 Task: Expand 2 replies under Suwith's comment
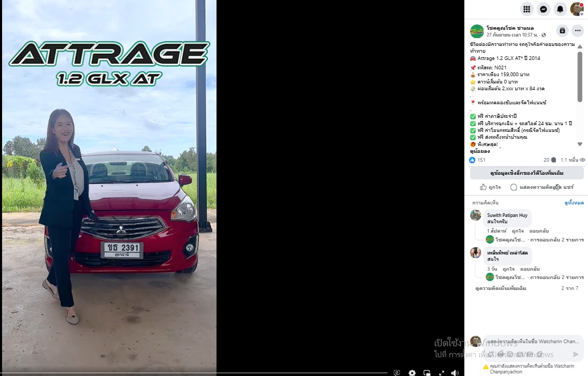tap(557, 239)
